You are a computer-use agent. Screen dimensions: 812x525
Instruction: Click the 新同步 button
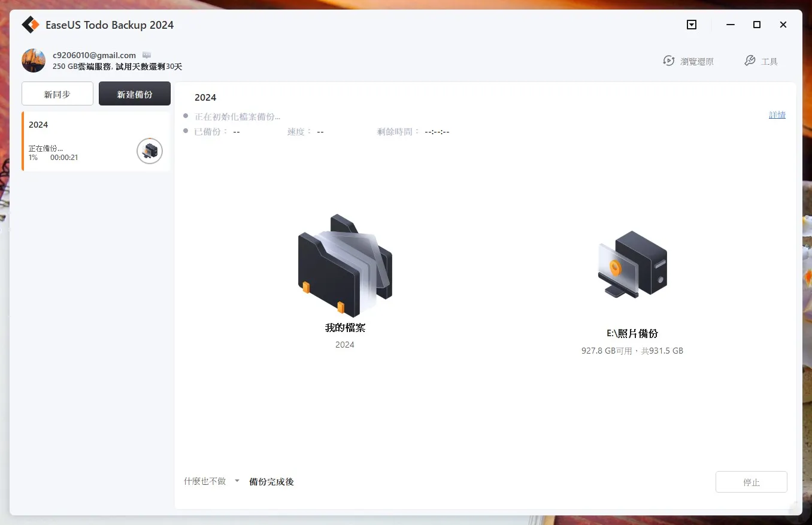[x=57, y=94]
